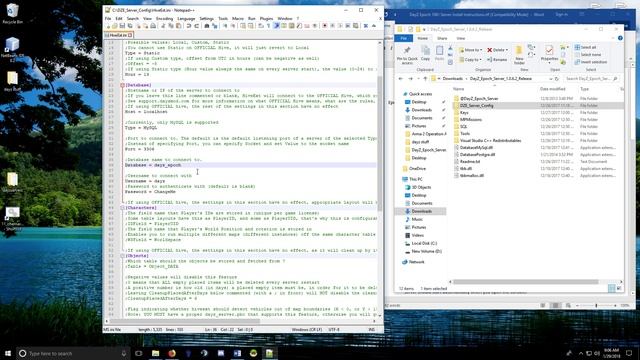
Task: Click the Print icon in Notepad++ toolbar
Action: [153, 26]
